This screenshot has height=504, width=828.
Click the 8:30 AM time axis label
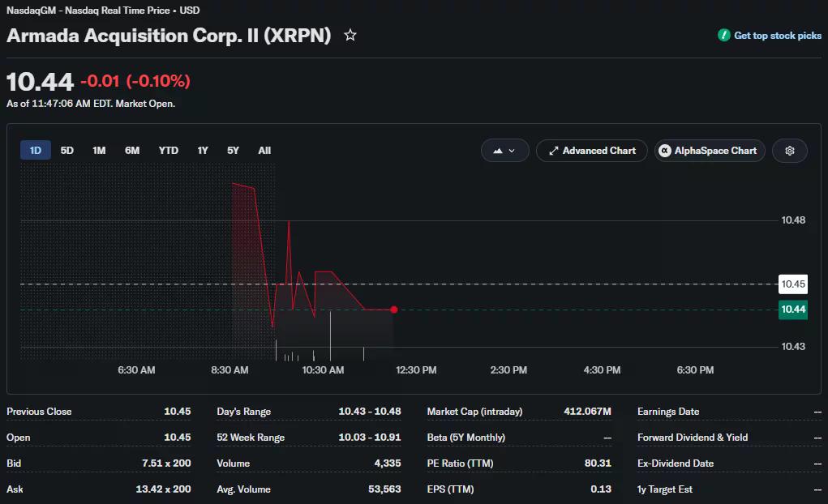(x=230, y=370)
